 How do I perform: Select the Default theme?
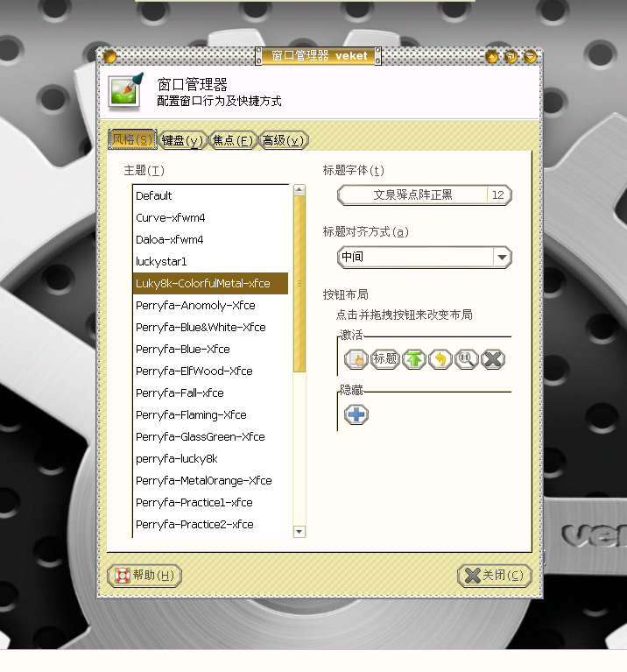(210, 196)
